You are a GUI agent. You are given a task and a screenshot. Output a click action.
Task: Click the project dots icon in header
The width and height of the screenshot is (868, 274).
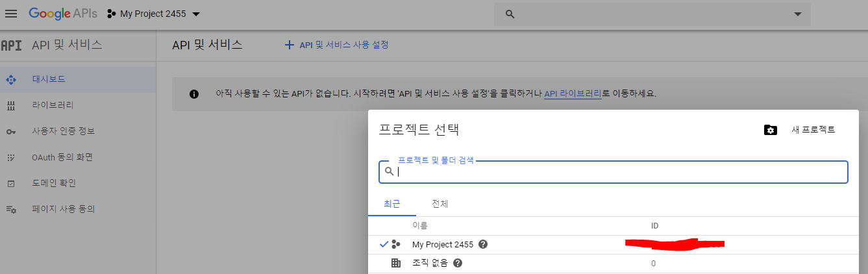point(111,14)
